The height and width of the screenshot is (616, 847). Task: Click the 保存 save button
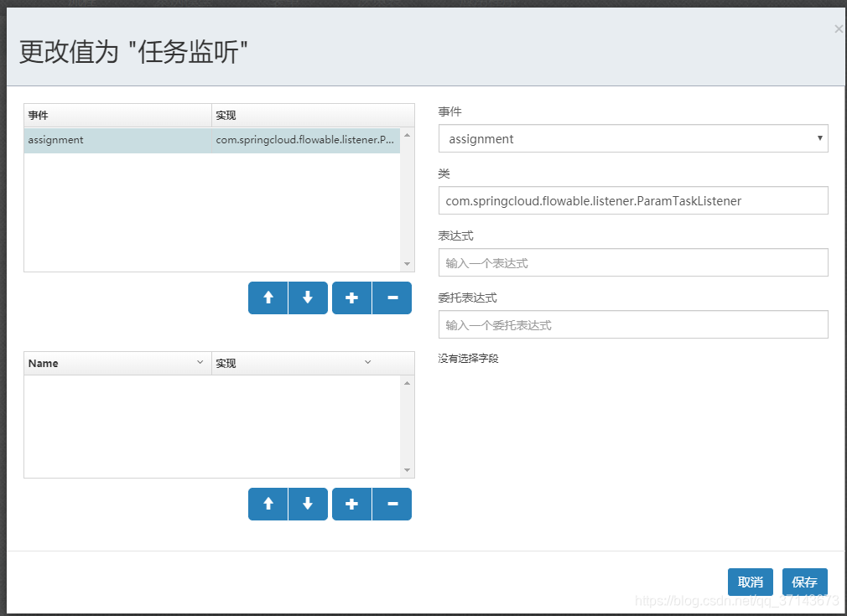[805, 582]
